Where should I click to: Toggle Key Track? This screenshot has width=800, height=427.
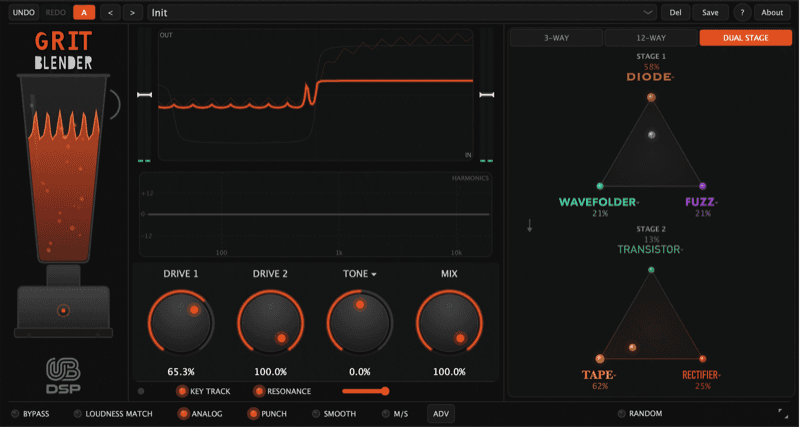[203, 391]
